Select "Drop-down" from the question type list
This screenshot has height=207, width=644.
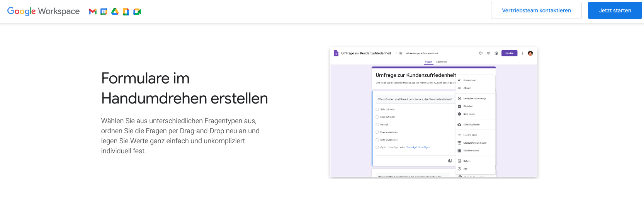pyautogui.click(x=469, y=114)
